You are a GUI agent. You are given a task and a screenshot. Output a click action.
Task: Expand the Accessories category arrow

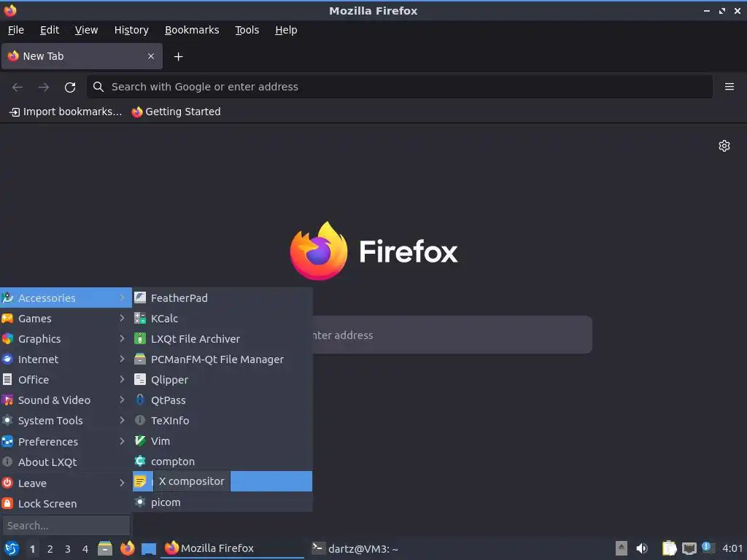pyautogui.click(x=122, y=298)
